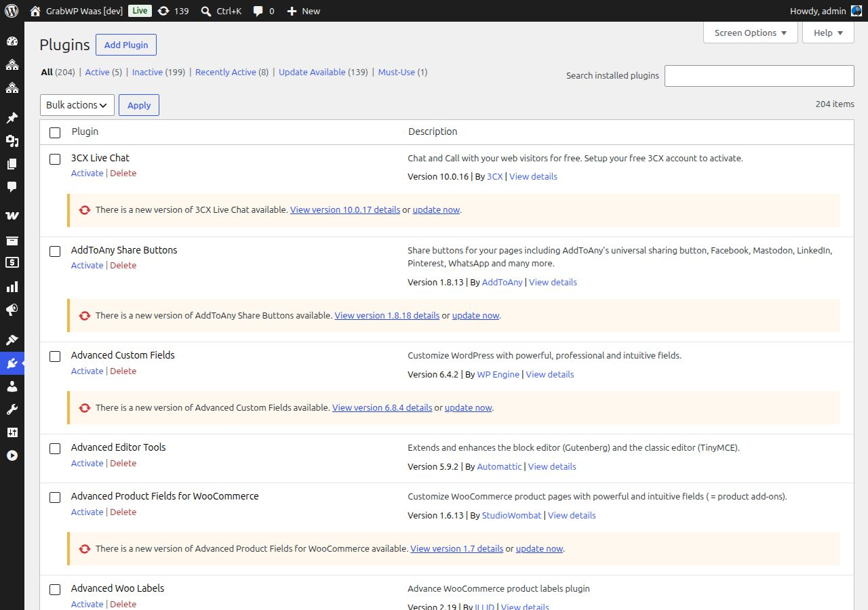Open Payments dollar sidebar icon

[x=12, y=262]
